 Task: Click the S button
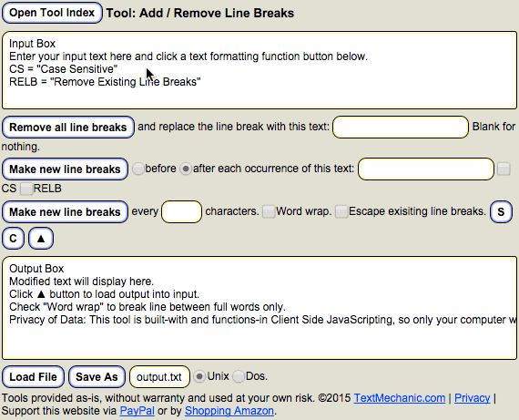(501, 211)
